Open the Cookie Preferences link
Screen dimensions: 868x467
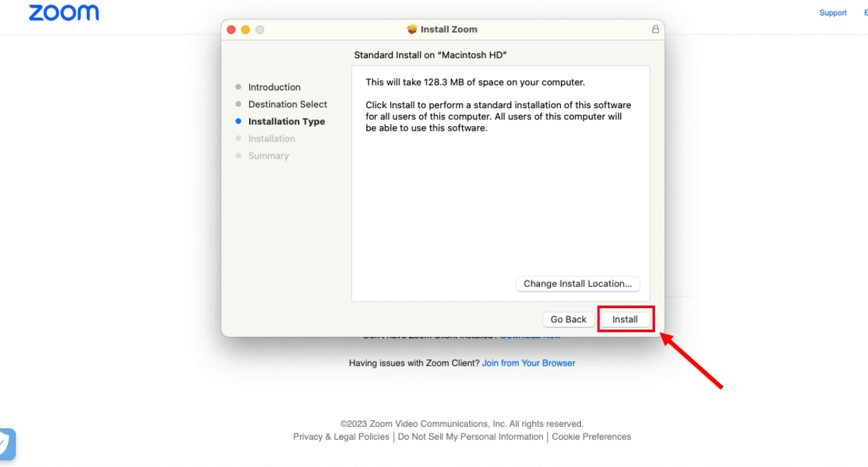[591, 436]
